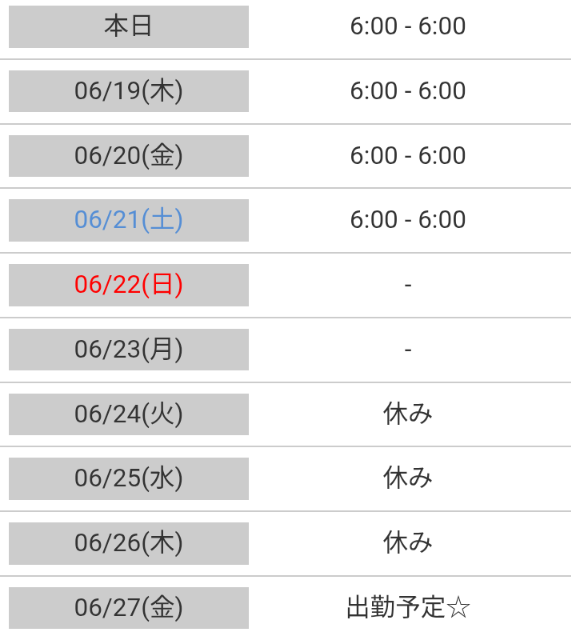The image size is (571, 638).
Task: Click the blue 06/21(土) date label
Action: click(129, 220)
